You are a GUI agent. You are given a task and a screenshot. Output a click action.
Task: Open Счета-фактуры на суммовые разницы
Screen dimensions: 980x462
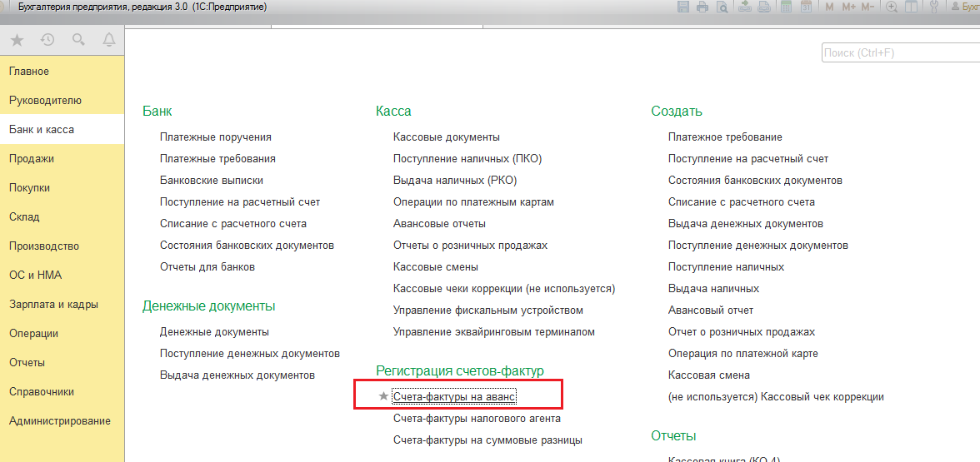pyautogui.click(x=487, y=440)
